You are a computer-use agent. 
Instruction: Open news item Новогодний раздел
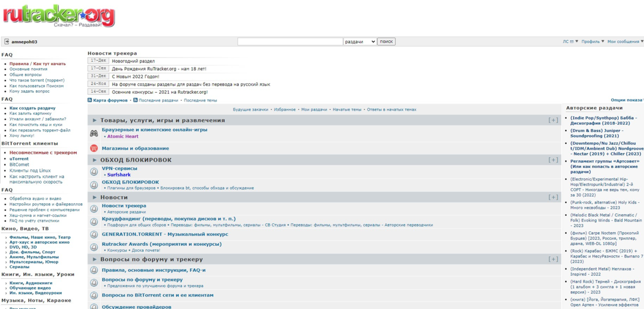tap(133, 61)
